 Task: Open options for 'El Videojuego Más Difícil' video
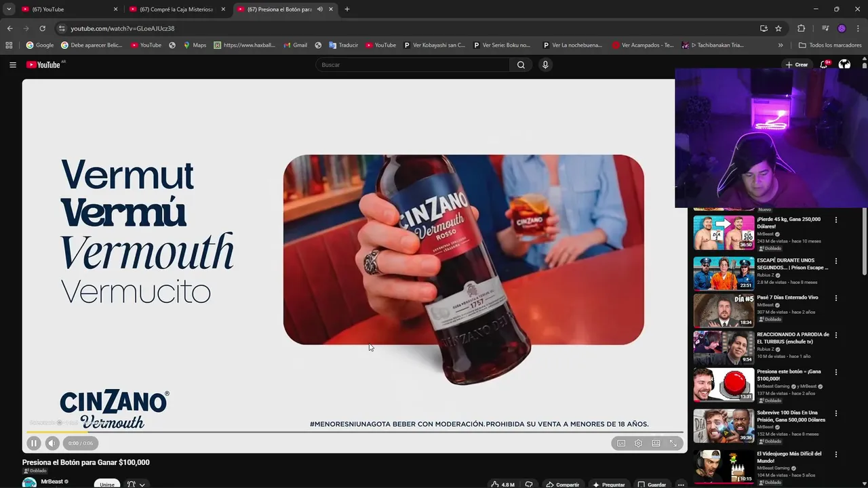836,454
